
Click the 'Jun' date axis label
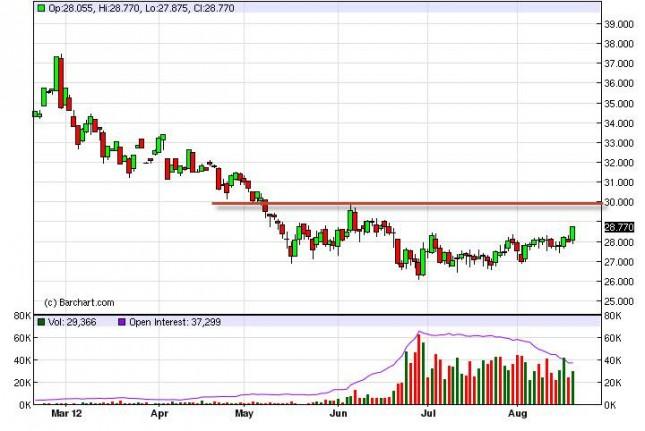339,413
